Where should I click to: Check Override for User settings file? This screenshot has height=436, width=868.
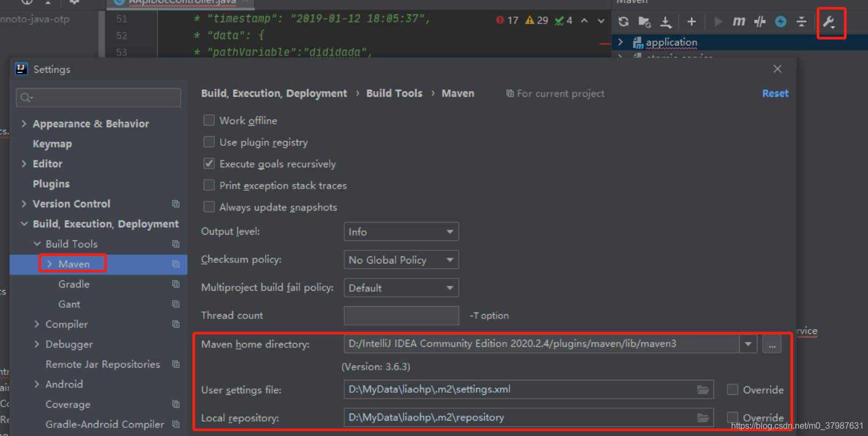[732, 390]
